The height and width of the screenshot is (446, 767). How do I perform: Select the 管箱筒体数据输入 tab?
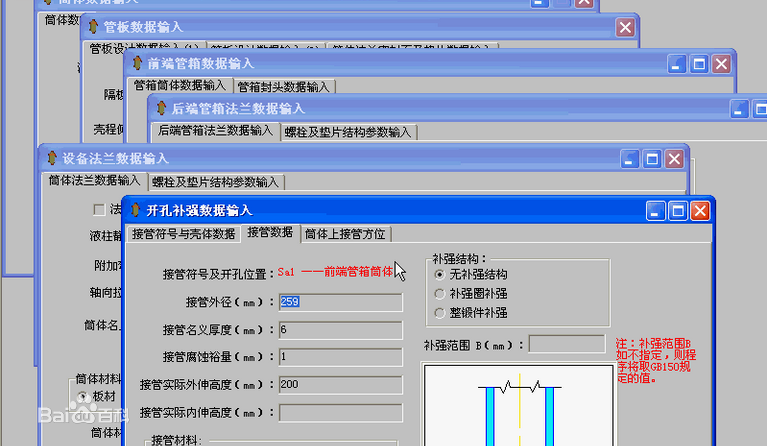point(180,85)
